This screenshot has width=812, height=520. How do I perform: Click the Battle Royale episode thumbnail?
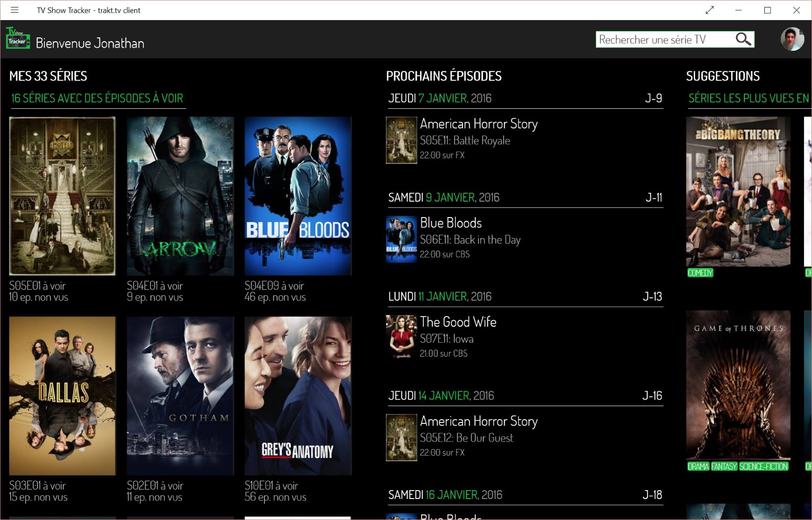(x=401, y=140)
